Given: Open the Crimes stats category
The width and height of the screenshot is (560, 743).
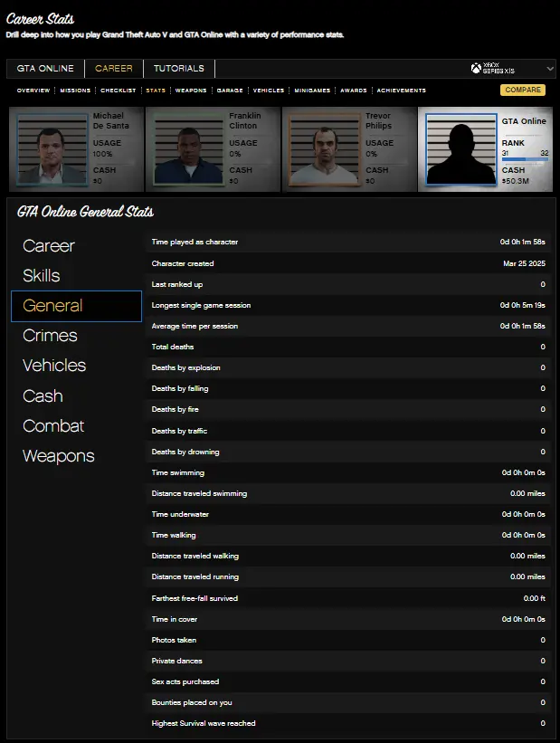Looking at the screenshot, I should (50, 336).
